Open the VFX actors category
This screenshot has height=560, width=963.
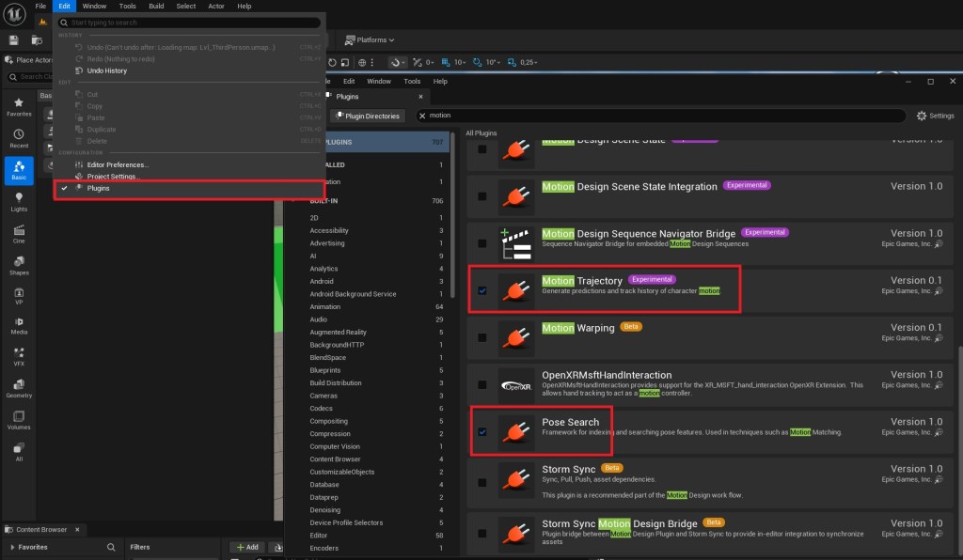(x=19, y=355)
